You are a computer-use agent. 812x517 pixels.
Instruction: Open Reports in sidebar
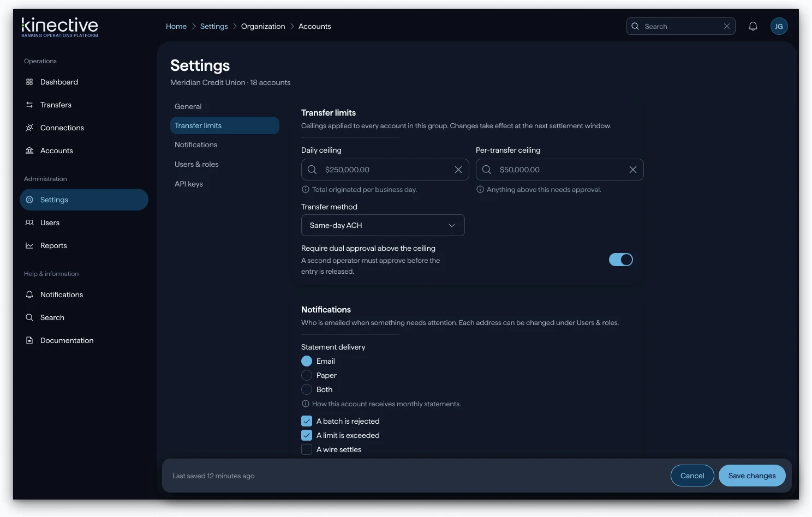click(84, 245)
